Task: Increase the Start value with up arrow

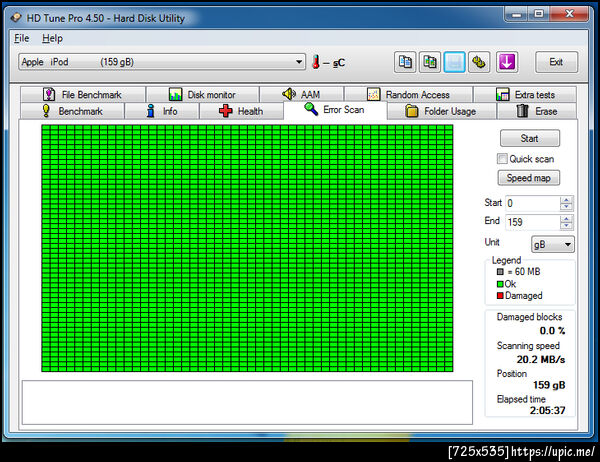Action: pos(566,200)
